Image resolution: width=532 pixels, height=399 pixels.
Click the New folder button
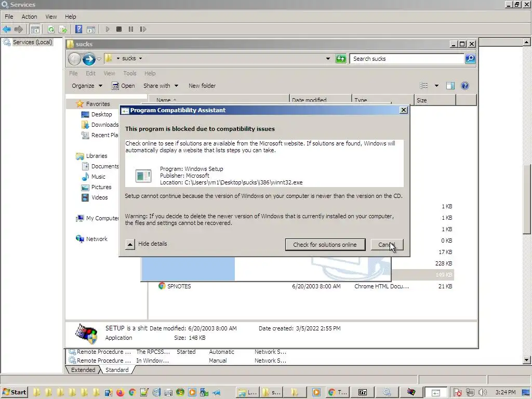[x=202, y=86]
